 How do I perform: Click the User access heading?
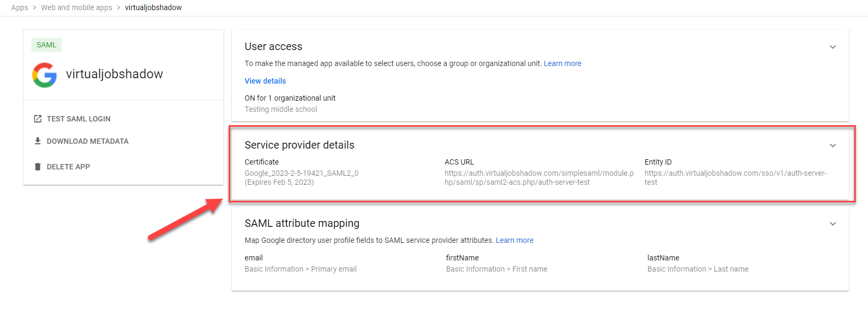click(x=273, y=46)
